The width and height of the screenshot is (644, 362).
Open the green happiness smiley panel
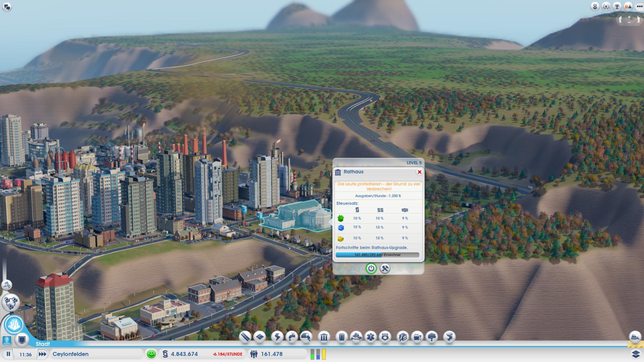tap(151, 354)
